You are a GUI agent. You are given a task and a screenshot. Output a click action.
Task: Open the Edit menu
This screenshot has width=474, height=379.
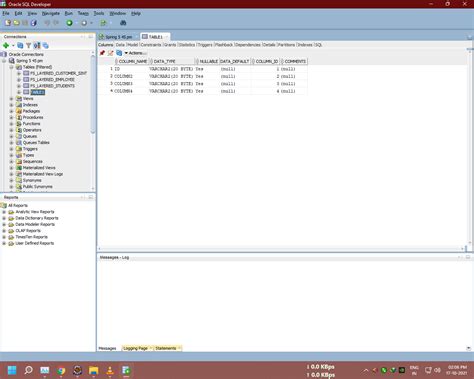pyautogui.click(x=18, y=13)
